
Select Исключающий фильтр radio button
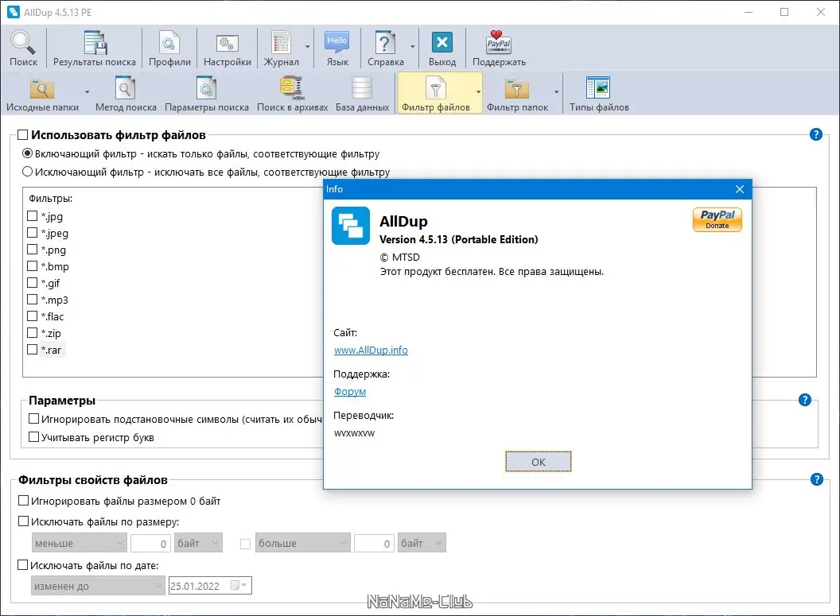tap(27, 172)
